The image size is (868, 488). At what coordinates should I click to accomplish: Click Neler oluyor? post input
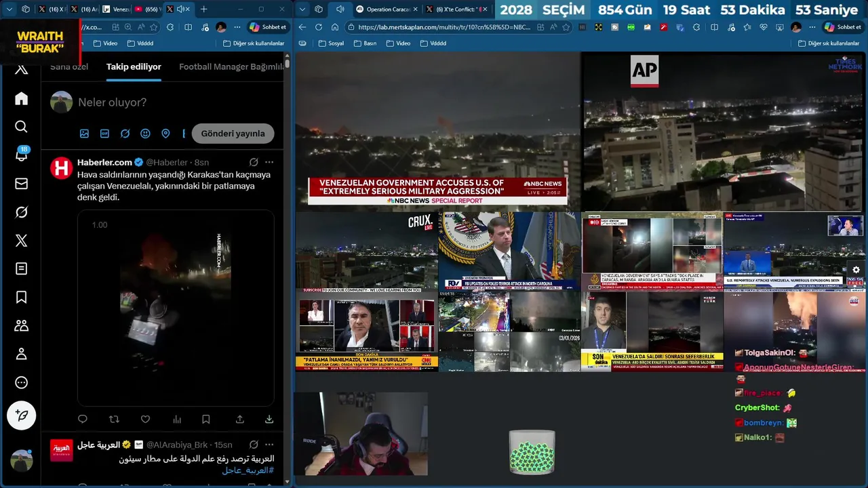[x=112, y=102]
